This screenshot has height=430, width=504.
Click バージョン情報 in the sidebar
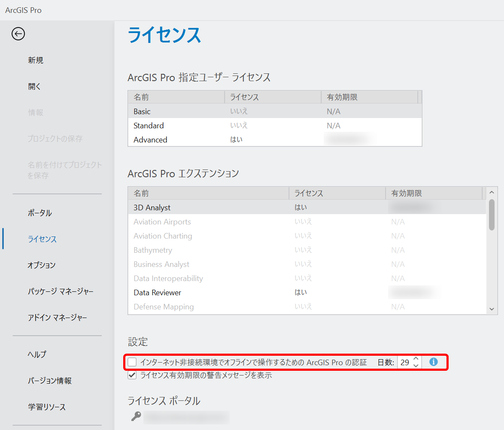point(50,381)
